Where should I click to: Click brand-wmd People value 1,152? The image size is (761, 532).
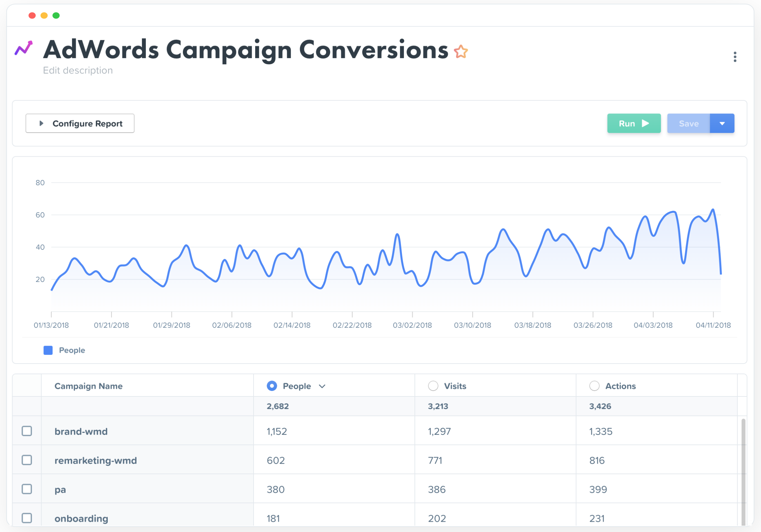277,431
